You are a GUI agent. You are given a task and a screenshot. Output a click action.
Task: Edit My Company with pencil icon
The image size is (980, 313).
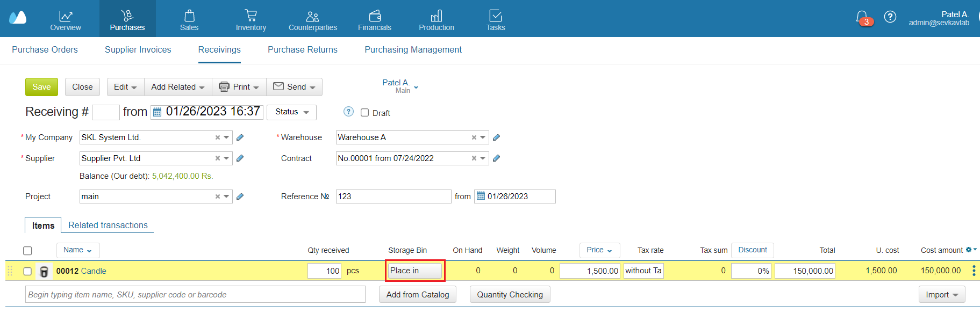240,137
